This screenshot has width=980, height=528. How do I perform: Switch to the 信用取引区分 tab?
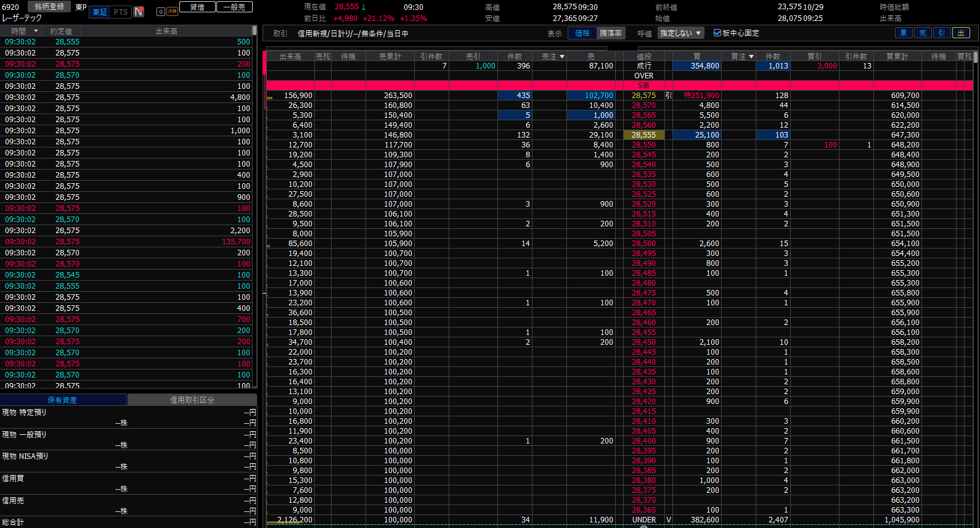[192, 400]
